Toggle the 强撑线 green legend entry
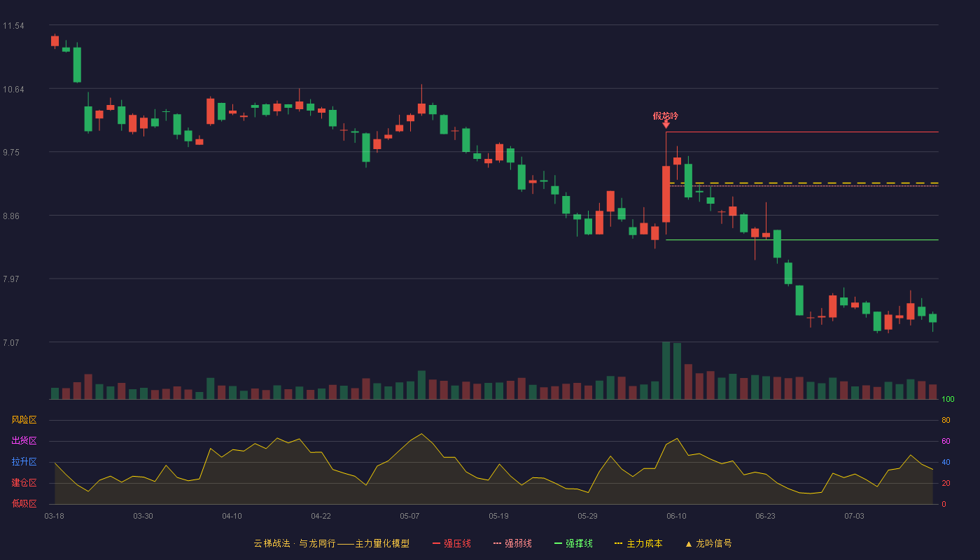The height and width of the screenshot is (560, 980). [573, 543]
